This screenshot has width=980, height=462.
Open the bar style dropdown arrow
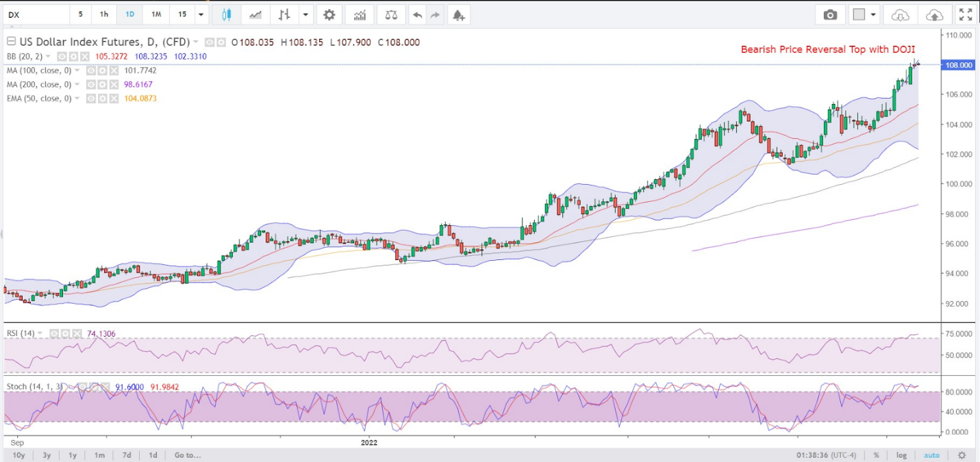click(x=305, y=14)
